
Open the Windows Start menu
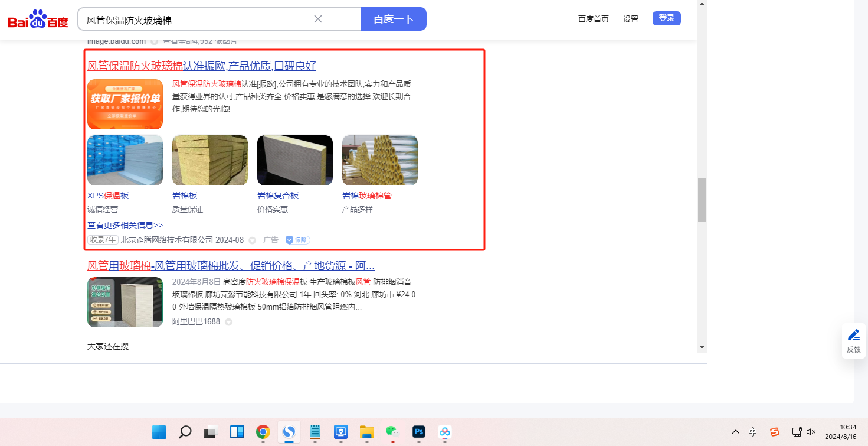click(159, 432)
